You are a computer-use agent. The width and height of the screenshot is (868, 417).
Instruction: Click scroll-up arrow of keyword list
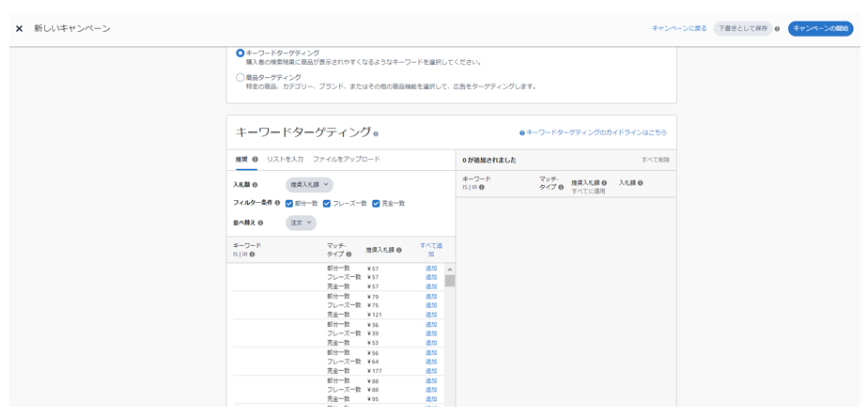point(449,270)
